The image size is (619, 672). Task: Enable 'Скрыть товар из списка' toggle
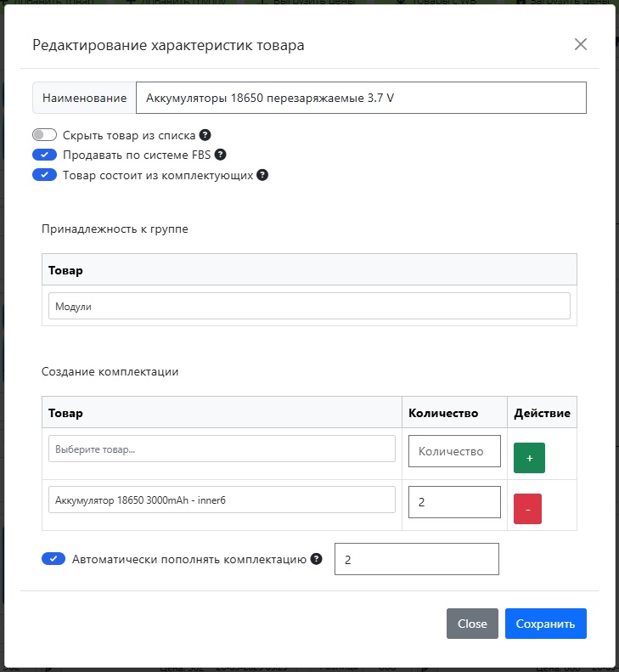click(44, 135)
